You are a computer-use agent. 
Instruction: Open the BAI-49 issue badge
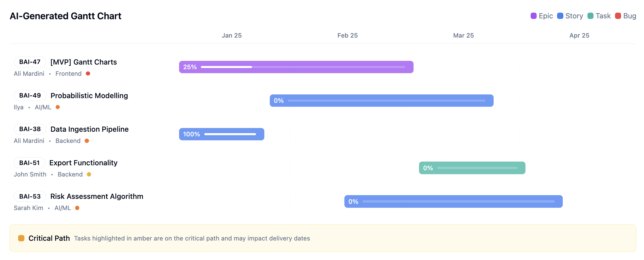[30, 96]
